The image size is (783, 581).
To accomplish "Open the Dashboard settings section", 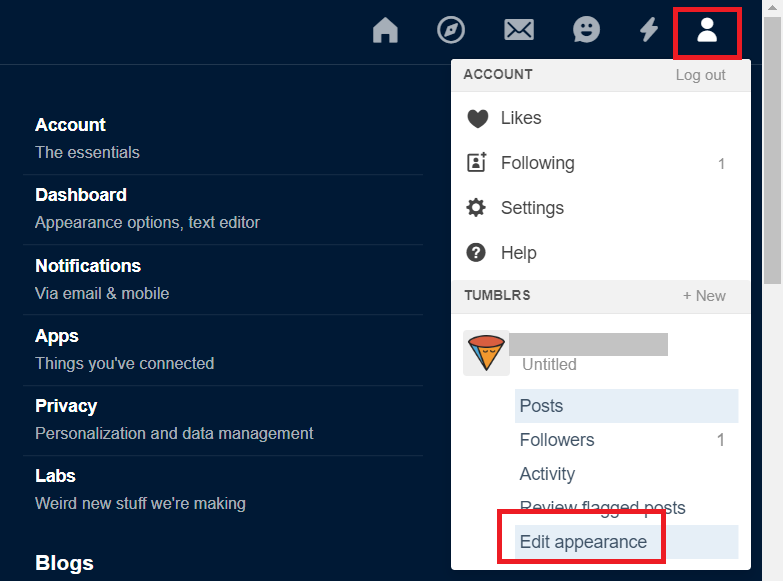I will pyautogui.click(x=223, y=209).
